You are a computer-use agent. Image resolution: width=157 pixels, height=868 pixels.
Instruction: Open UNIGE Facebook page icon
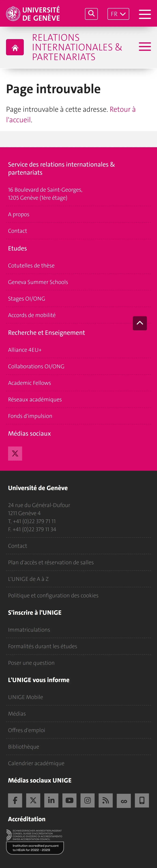click(15, 800)
